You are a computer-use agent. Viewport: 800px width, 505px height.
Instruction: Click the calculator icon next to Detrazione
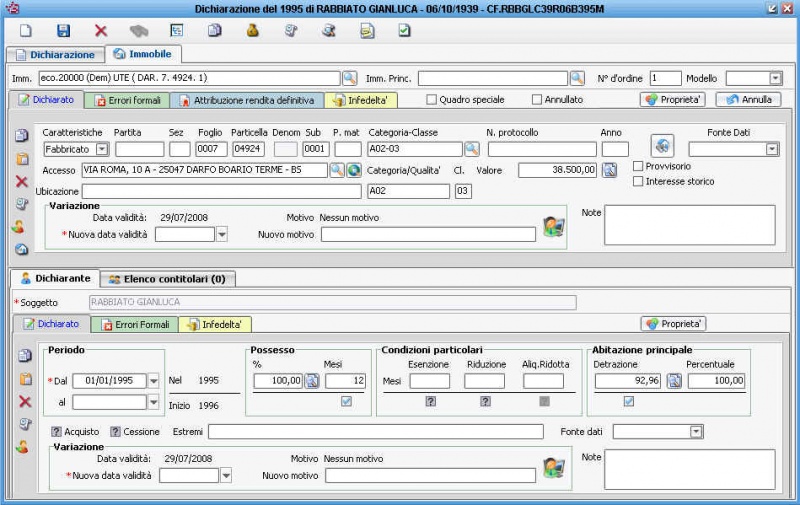674,380
